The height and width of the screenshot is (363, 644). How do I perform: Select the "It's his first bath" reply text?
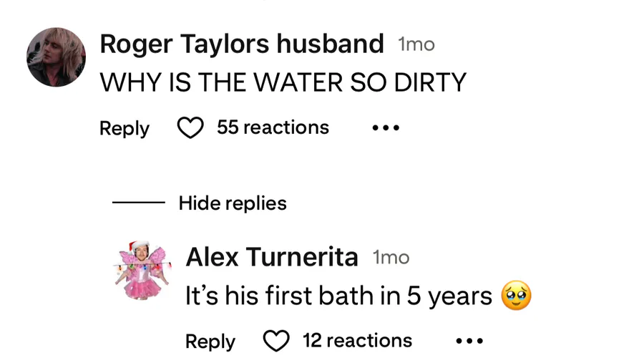(338, 296)
